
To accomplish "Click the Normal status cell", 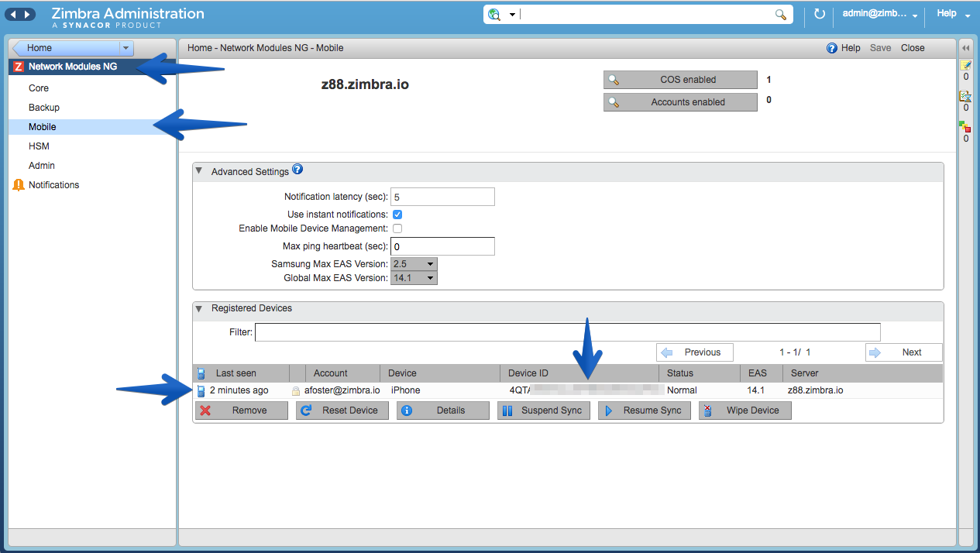I will 682,390.
